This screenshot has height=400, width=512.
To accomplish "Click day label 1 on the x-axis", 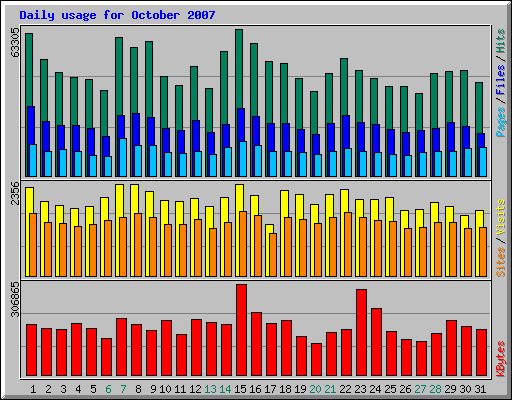I will (x=33, y=389).
